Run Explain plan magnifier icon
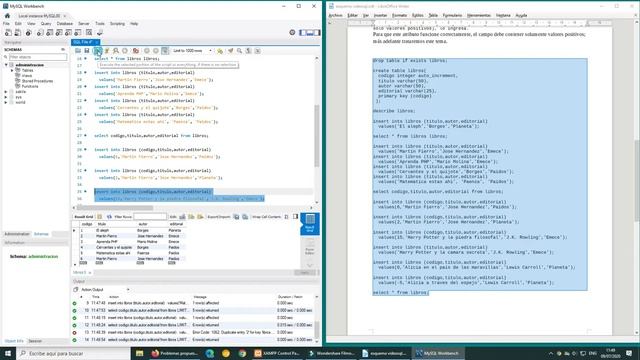This screenshot has height=360, width=640. [116, 51]
